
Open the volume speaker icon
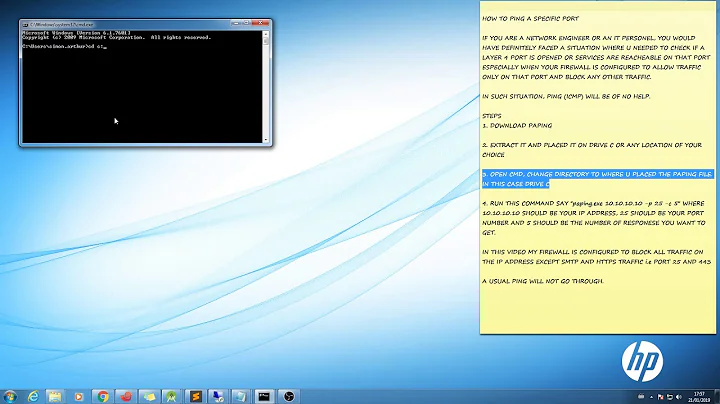pos(679,397)
